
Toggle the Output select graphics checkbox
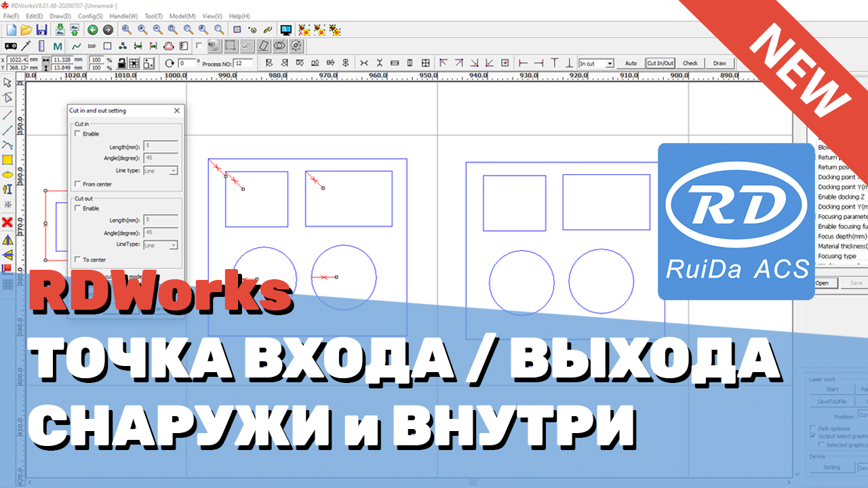(812, 436)
